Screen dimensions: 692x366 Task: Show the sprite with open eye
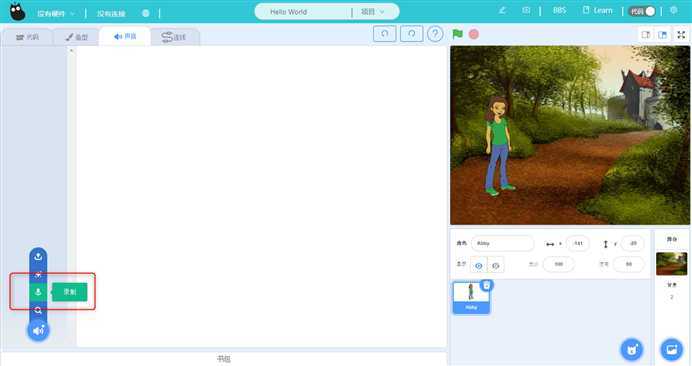click(478, 265)
